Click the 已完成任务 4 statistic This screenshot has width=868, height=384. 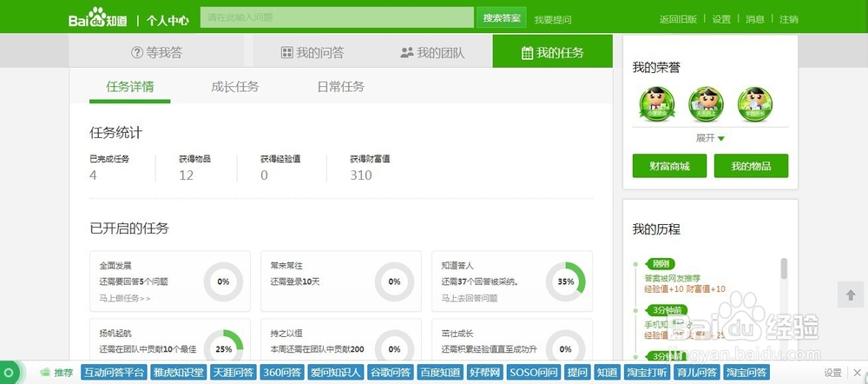point(109,168)
